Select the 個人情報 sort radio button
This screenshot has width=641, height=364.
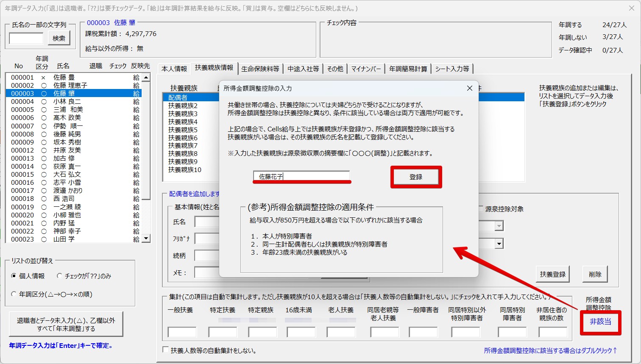pos(14,276)
